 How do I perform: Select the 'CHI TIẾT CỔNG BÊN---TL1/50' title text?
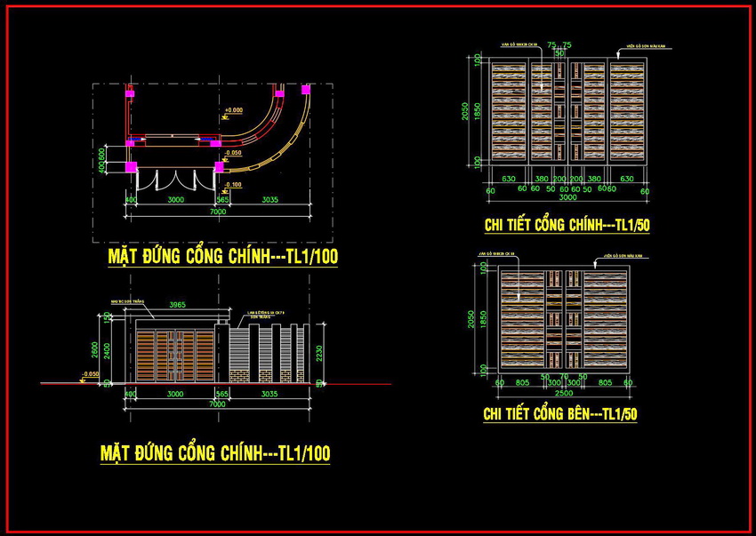click(x=559, y=414)
